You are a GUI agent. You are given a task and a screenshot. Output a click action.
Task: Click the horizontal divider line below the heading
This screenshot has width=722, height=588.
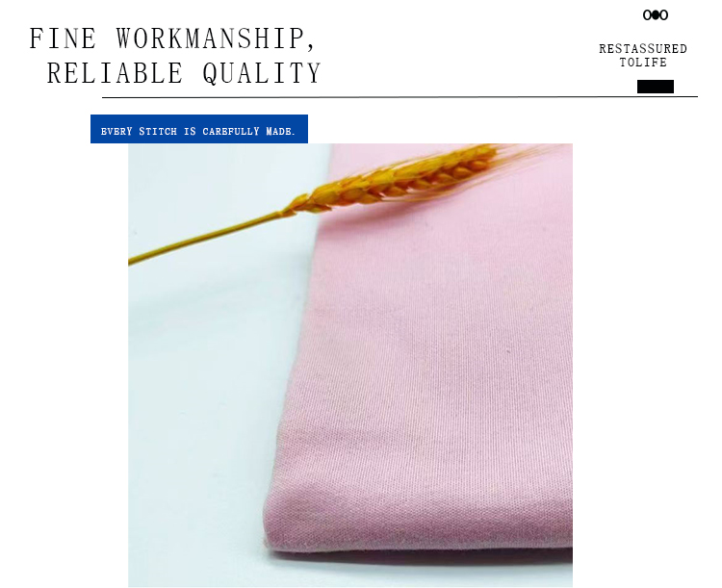click(x=400, y=97)
